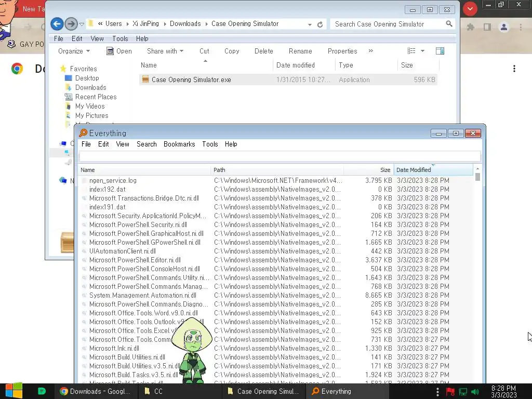Expand the Organize dropdown
532x399 pixels.
coord(74,51)
